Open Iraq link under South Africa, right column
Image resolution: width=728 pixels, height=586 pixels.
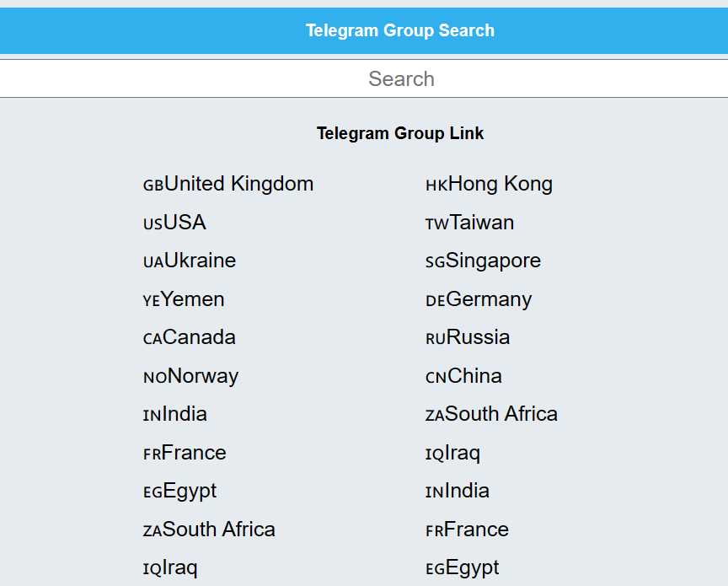point(453,453)
